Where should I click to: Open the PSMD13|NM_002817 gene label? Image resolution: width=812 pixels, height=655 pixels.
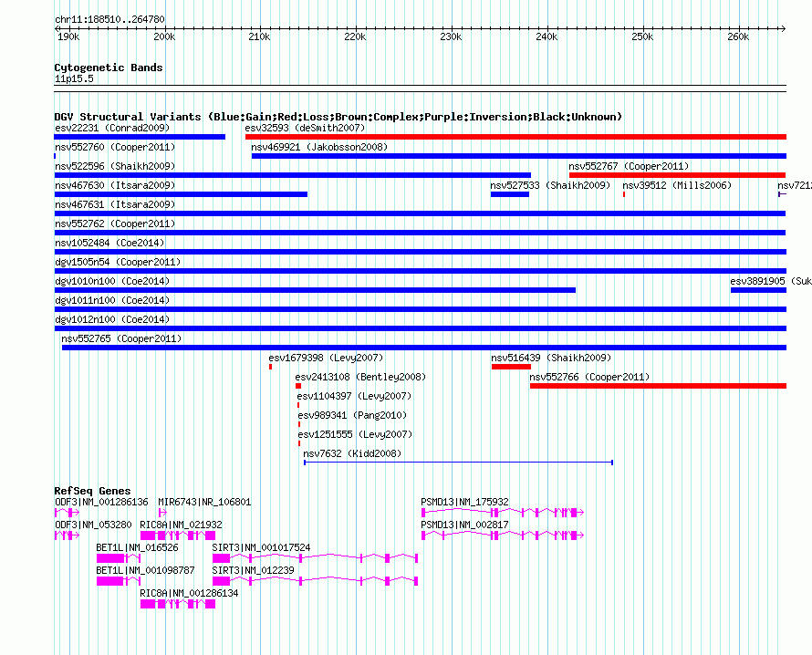[464, 525]
